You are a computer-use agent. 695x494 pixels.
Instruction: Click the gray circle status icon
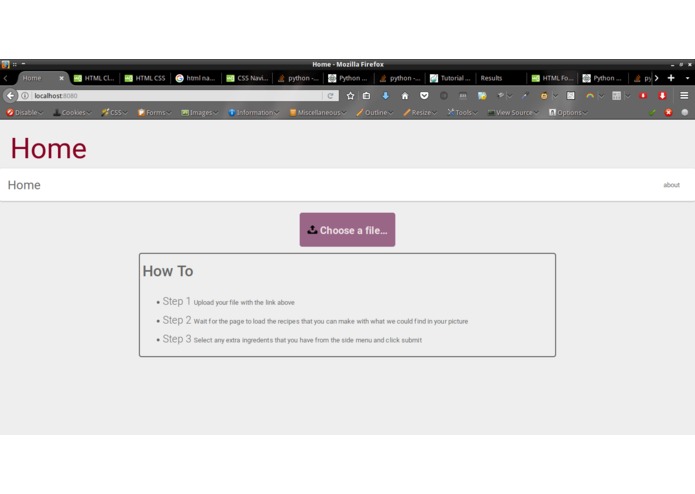pos(685,113)
